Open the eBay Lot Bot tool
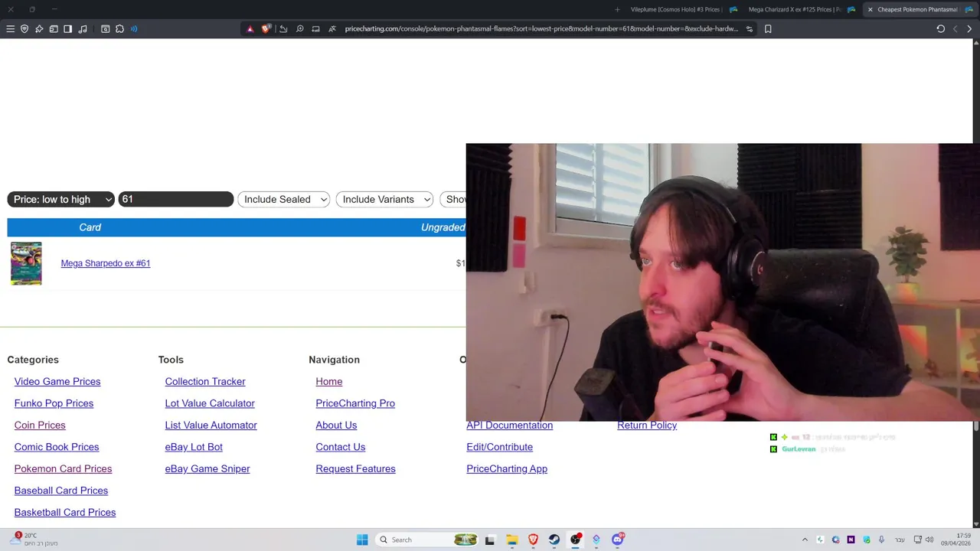This screenshot has width=980, height=551. pos(194,447)
